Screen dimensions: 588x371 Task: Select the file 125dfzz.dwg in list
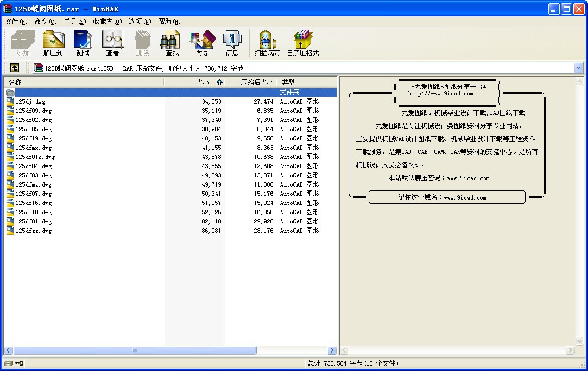click(34, 231)
